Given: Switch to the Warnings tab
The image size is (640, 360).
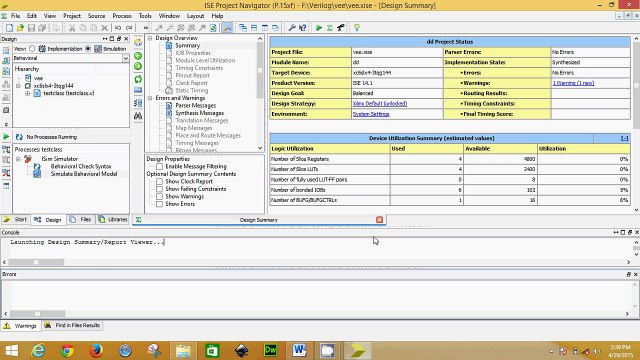Looking at the screenshot, I should click(x=20, y=326).
